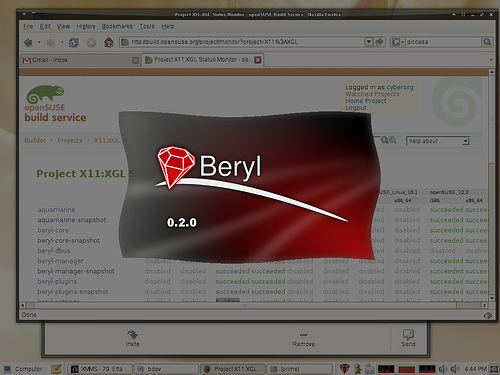Open the aquamarine package link
This screenshot has width=500, height=375.
[x=56, y=210]
